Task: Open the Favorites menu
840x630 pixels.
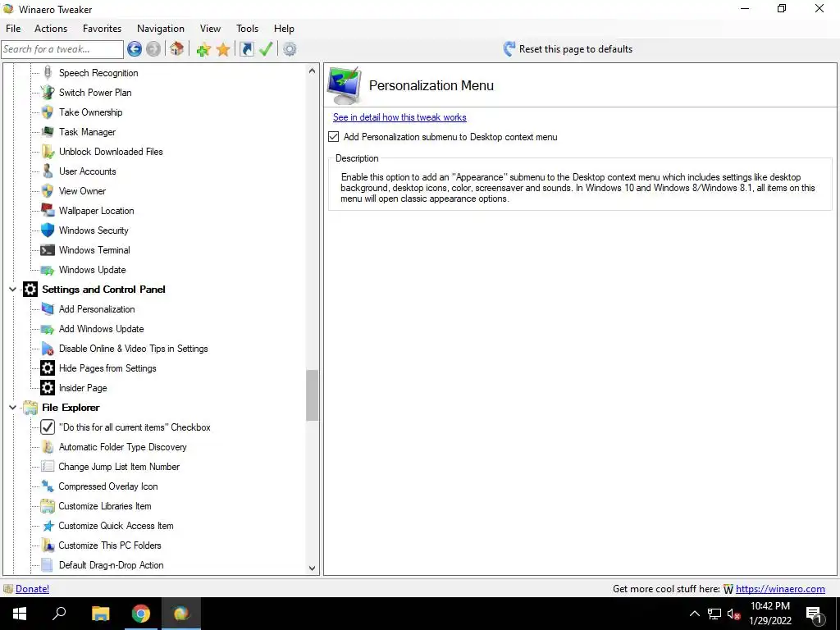Action: click(102, 29)
